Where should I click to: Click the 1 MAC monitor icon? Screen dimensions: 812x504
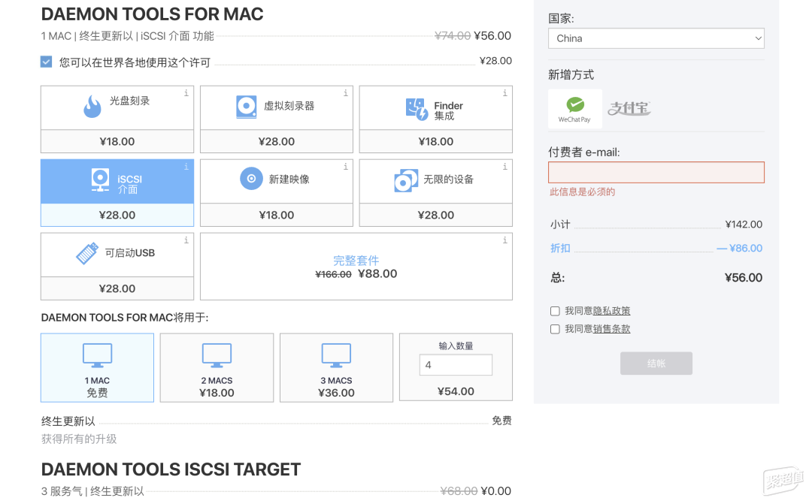click(x=97, y=355)
